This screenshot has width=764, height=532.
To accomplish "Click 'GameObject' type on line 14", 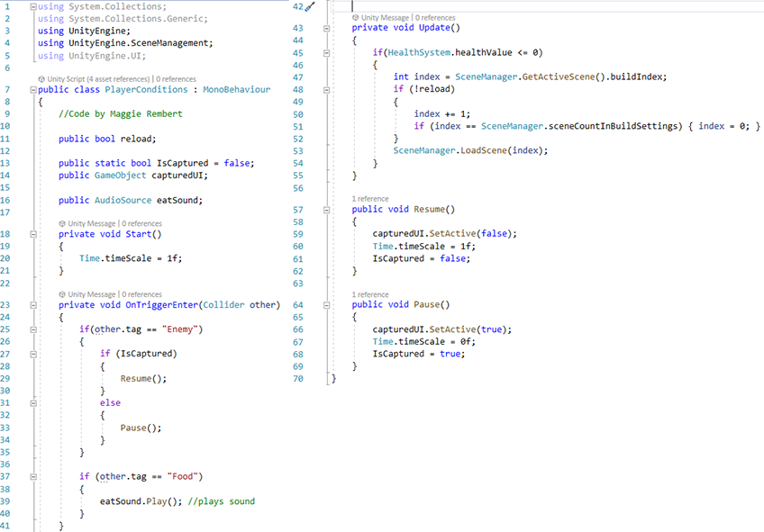I will [121, 176].
